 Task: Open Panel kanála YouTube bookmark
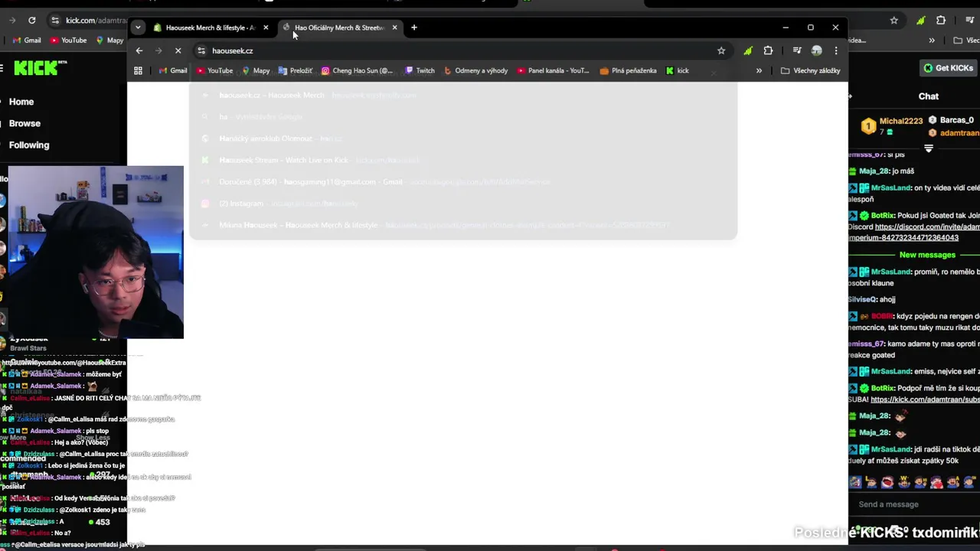(553, 70)
